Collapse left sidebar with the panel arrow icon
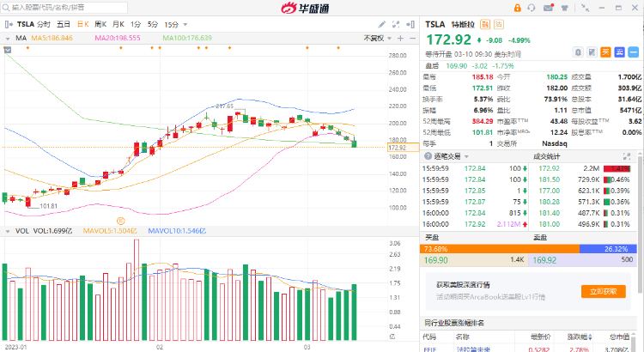Screen dimensions: 644x352 9,25
